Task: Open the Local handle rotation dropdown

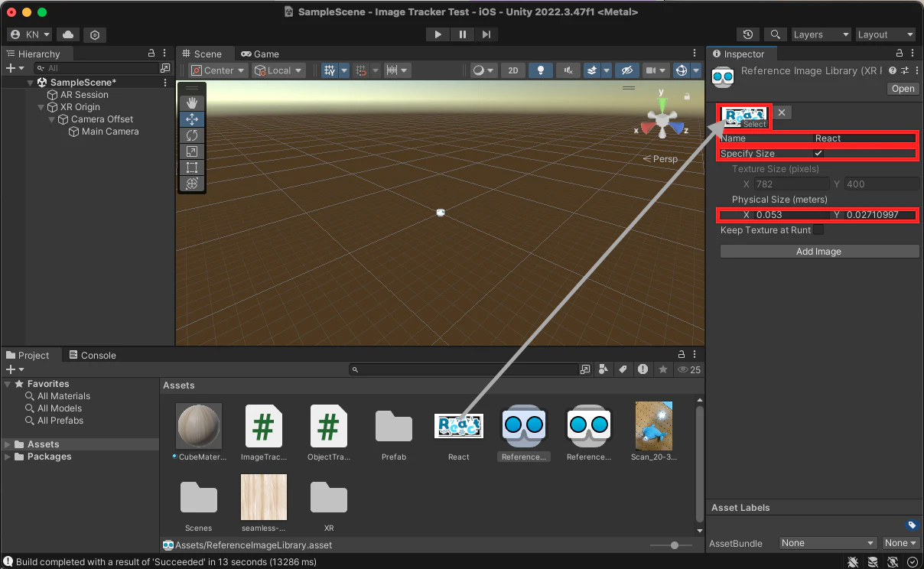Action: click(278, 70)
